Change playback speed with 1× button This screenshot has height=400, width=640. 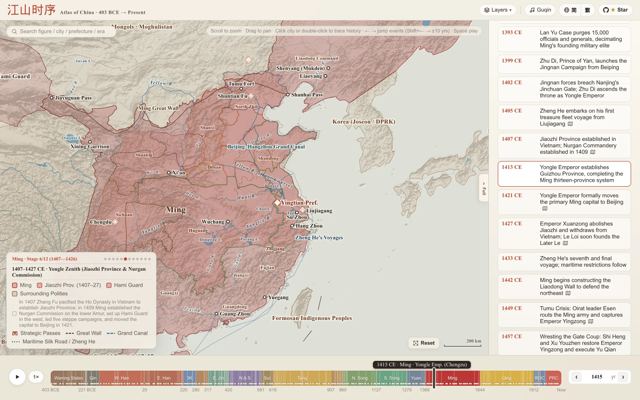(x=36, y=377)
